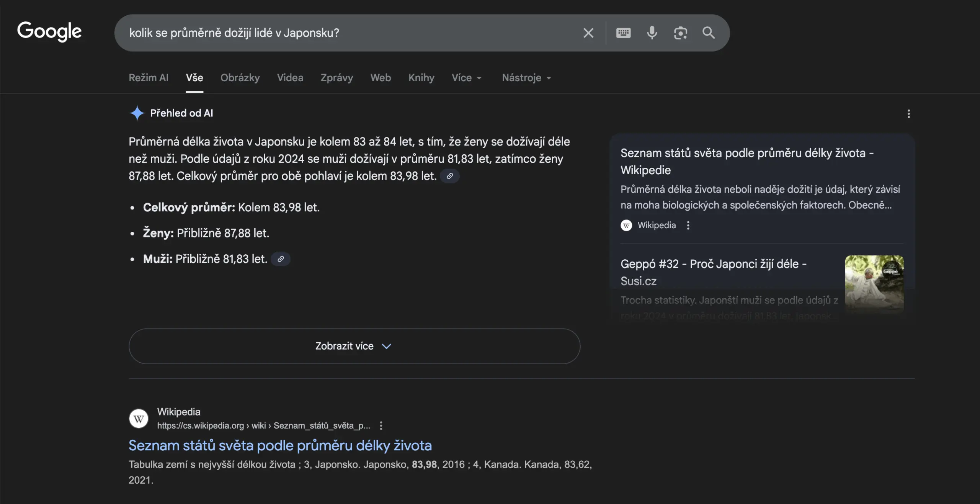Open the three-dot menu for the AI overview

tap(909, 113)
